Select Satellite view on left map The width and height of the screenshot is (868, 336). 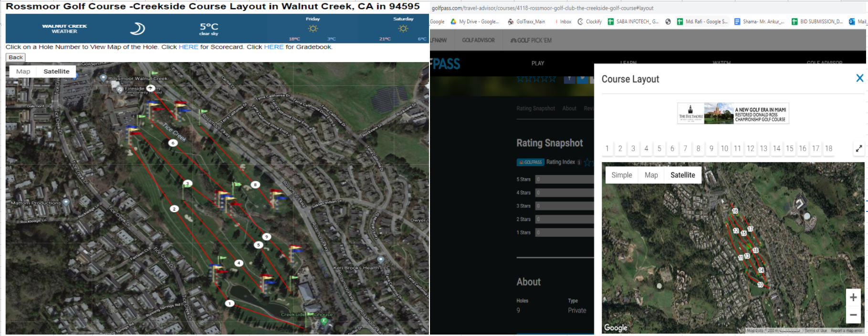(x=56, y=71)
